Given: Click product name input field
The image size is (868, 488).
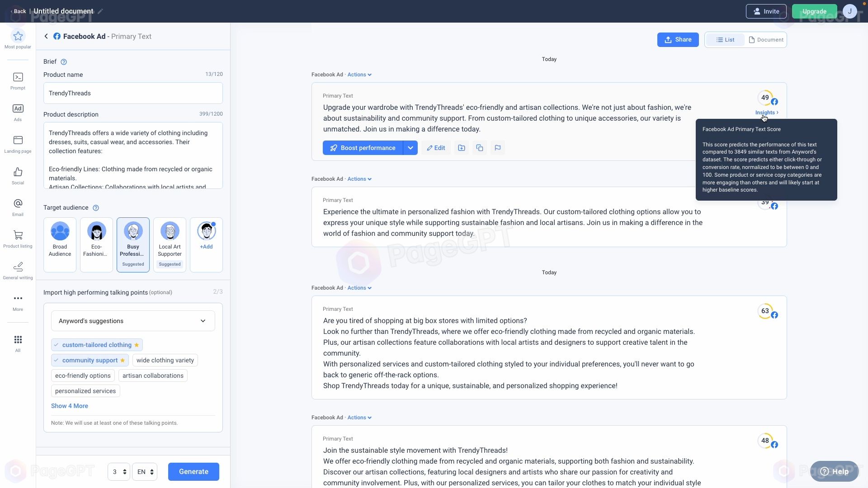Looking at the screenshot, I should [133, 92].
